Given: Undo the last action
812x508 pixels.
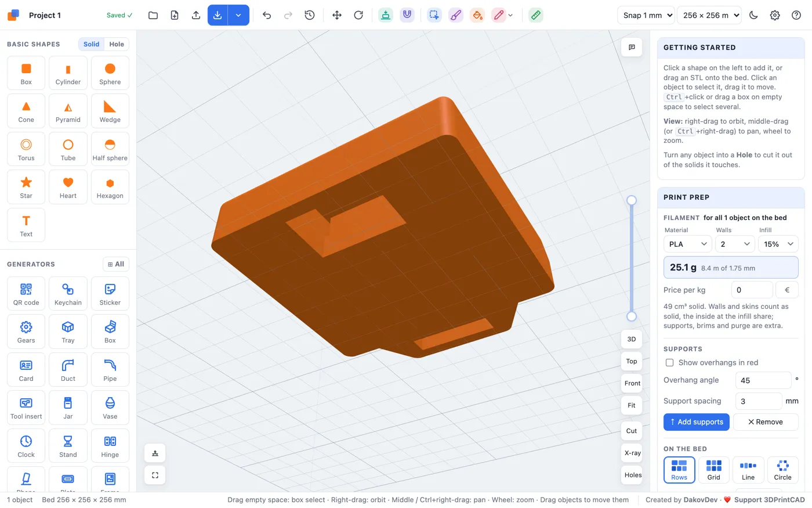Looking at the screenshot, I should coord(267,15).
